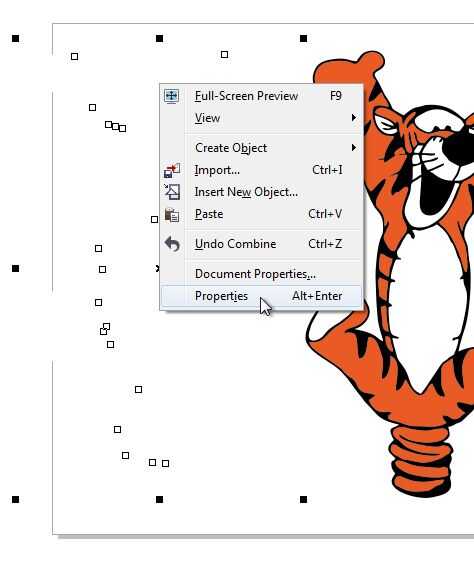Expand the View submenu arrow
This screenshot has width=474, height=567.
[354, 118]
